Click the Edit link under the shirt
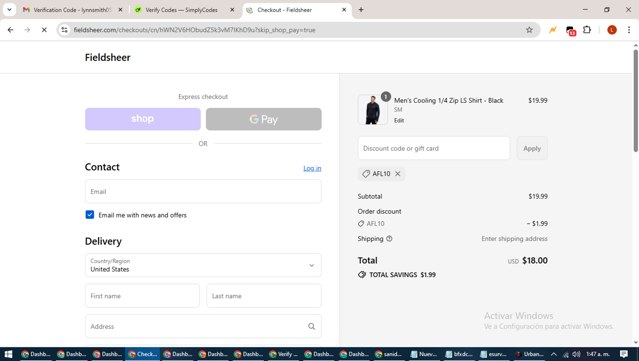 click(x=399, y=120)
